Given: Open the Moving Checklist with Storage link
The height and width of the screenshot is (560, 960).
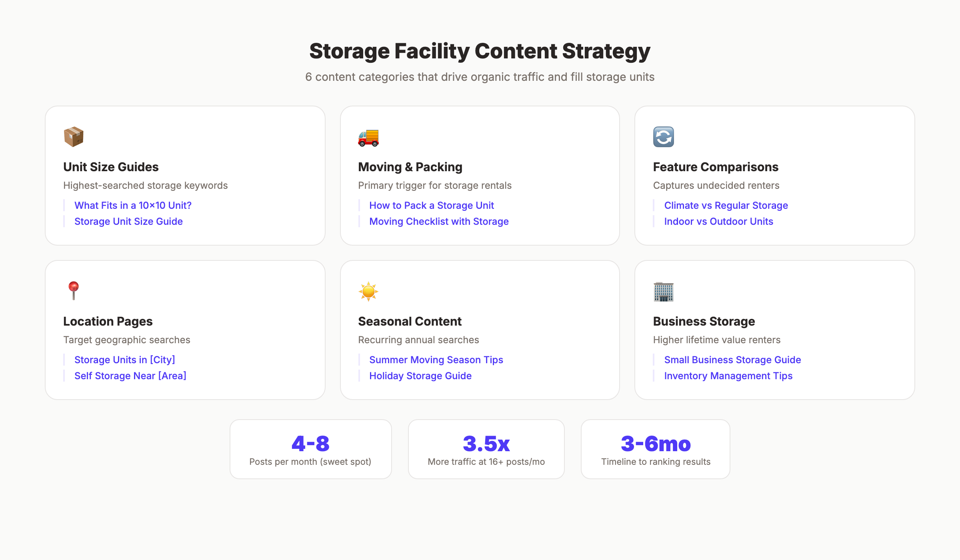Looking at the screenshot, I should click(439, 221).
